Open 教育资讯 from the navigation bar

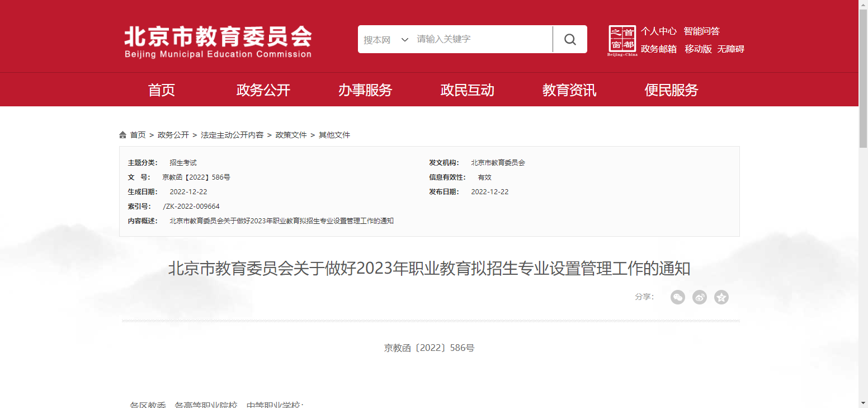point(569,90)
